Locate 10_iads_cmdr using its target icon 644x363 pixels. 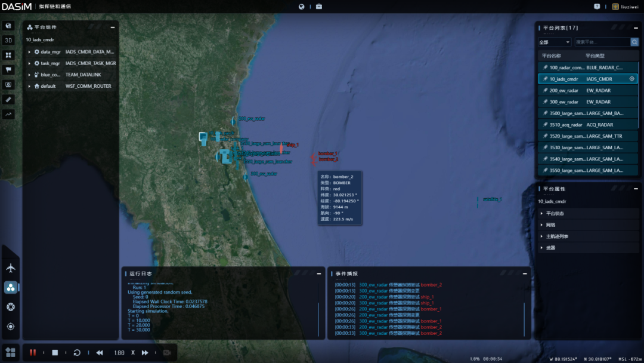[631, 79]
